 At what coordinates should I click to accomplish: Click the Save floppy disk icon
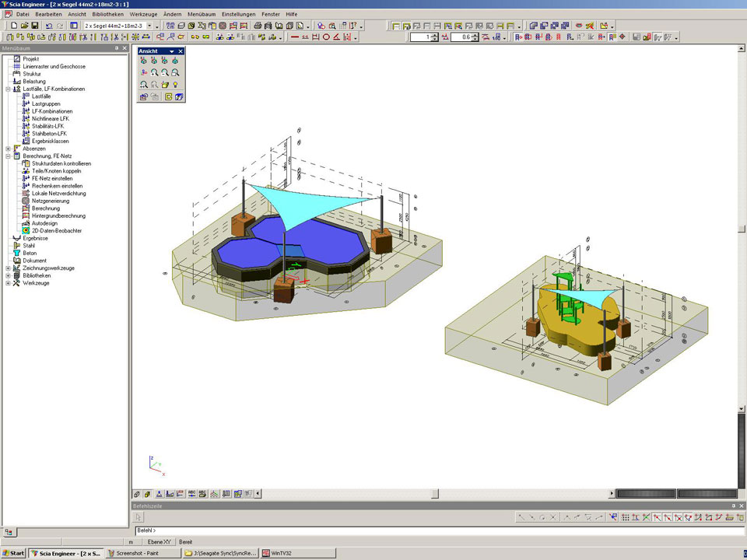[35, 26]
